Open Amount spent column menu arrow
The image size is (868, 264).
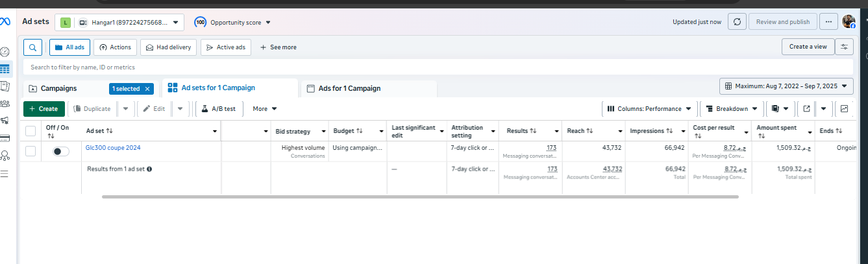(x=808, y=132)
